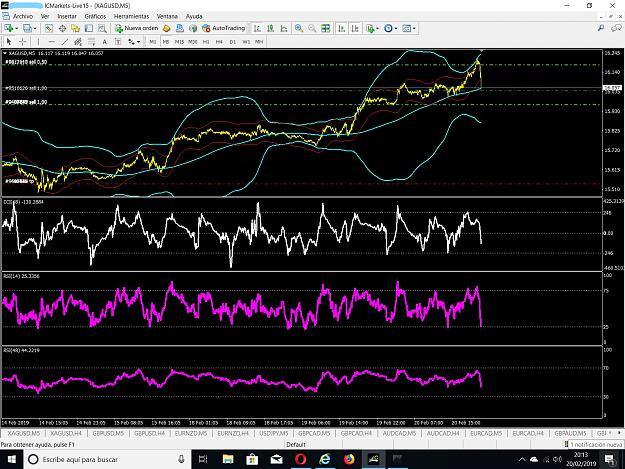
Task: Open the Data Window crosshair-circle icon
Action: 62,28
